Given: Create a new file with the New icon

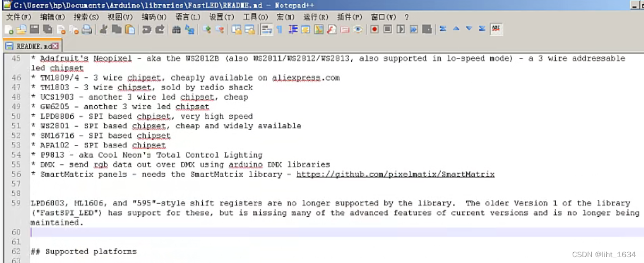Looking at the screenshot, I should point(9,29).
